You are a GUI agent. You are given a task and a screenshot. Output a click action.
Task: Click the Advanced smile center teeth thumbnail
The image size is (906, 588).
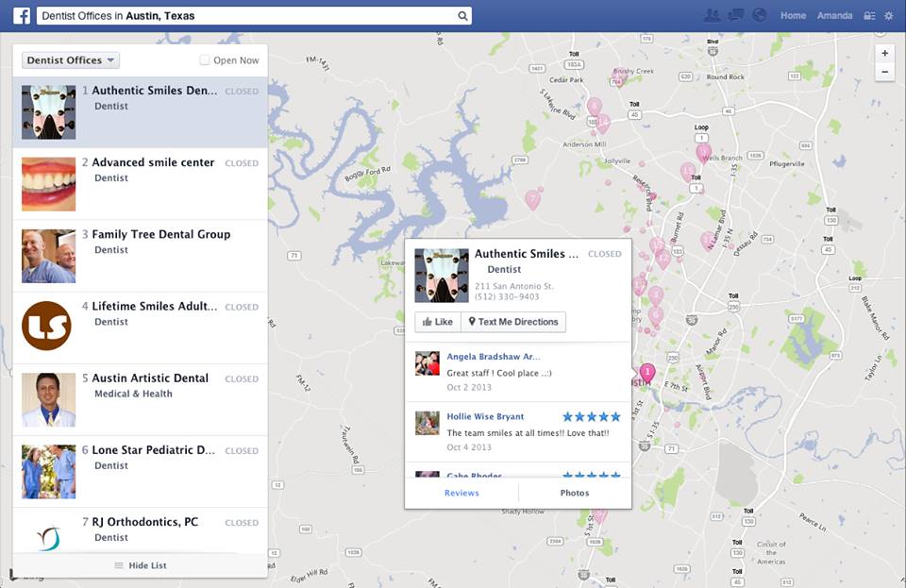point(48,184)
